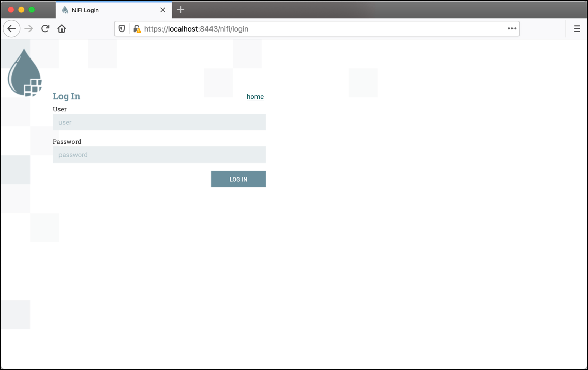Open the page actions three-dot menu
Viewport: 588px width, 370px height.
[511, 28]
